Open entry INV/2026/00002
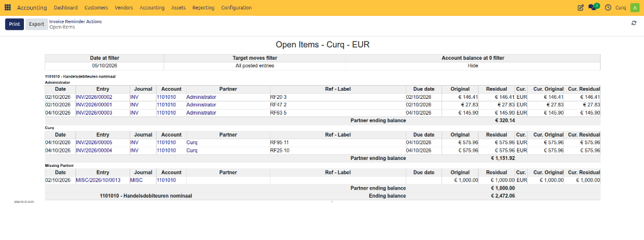The height and width of the screenshot is (240, 644). click(x=94, y=97)
